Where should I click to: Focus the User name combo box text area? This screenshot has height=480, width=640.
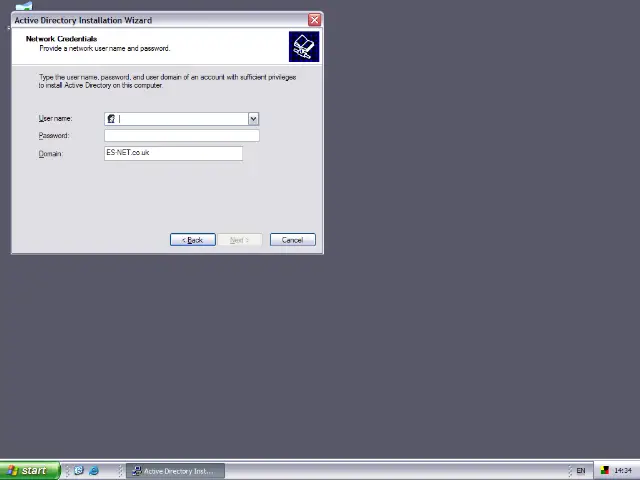tap(180, 119)
